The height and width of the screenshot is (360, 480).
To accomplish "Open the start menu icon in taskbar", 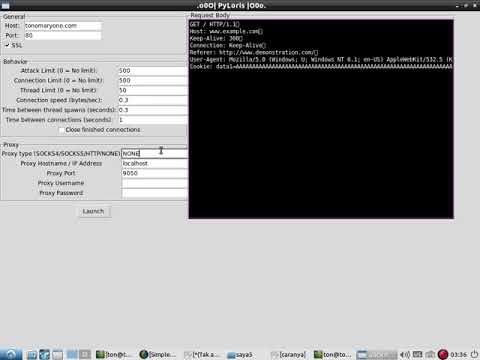I will coord(11,354).
